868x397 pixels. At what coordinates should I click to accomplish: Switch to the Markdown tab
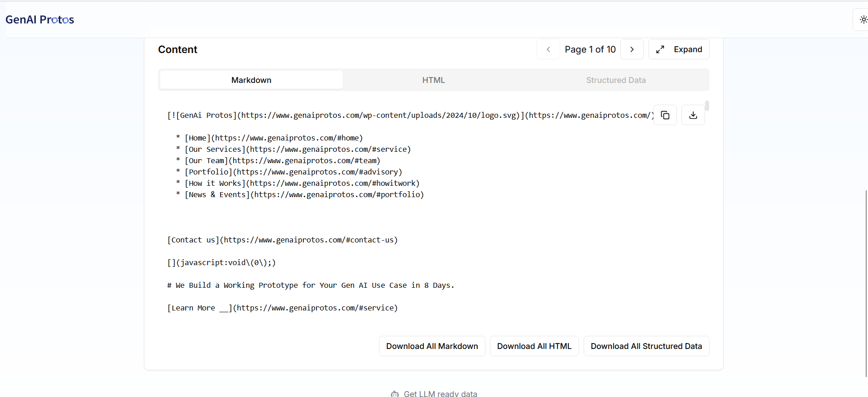pos(251,80)
